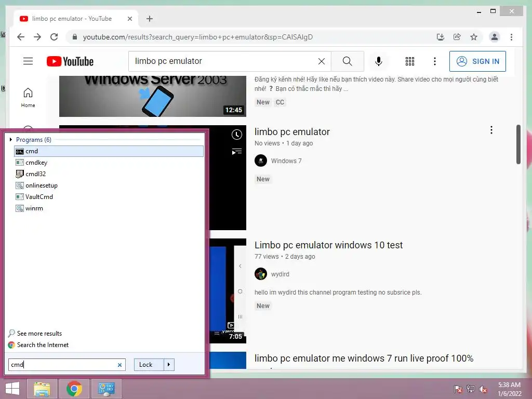Search with your voice microphone
The width and height of the screenshot is (532, 399).
[x=379, y=61]
